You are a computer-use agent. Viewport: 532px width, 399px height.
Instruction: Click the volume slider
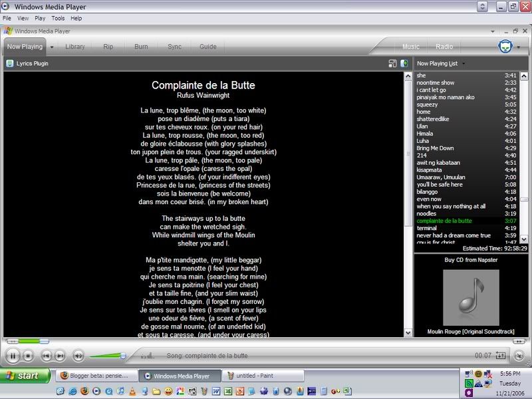click(106, 356)
